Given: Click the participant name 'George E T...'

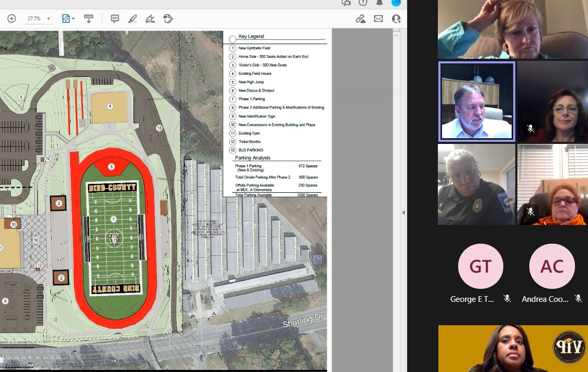Looking at the screenshot, I should (x=472, y=299).
